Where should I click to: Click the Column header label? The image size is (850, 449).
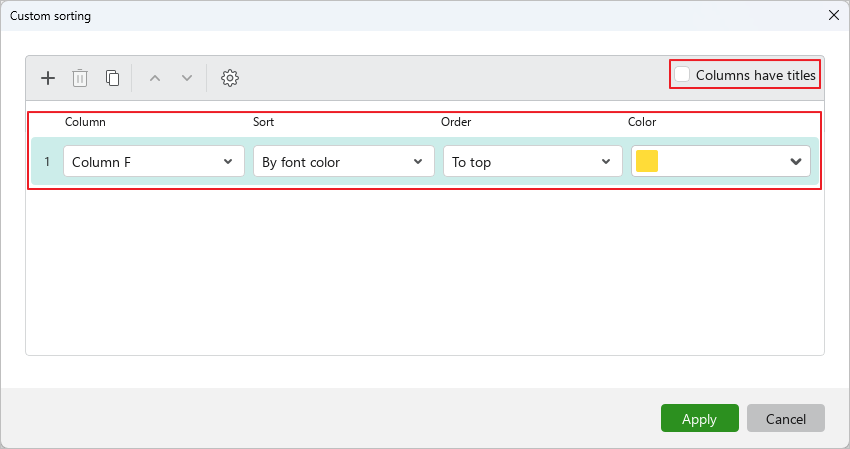[85, 122]
